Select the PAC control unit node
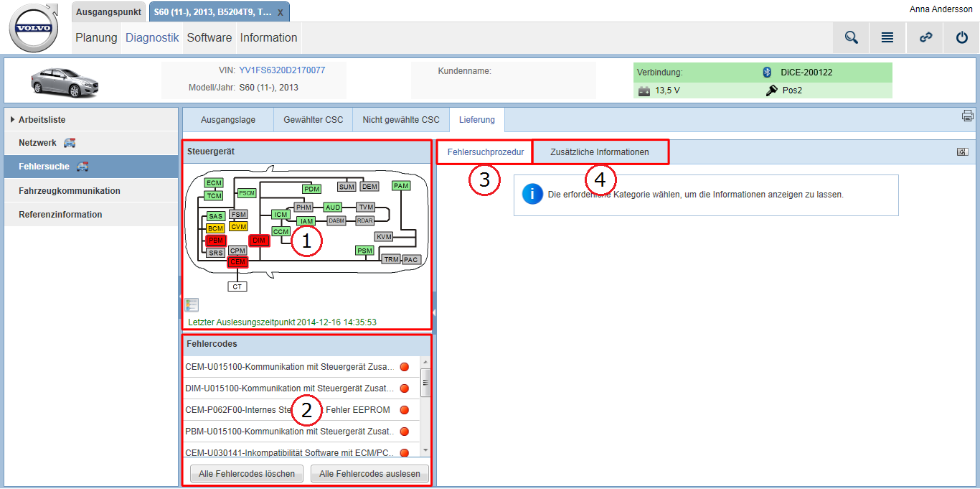This screenshot has height=489, width=980. coord(410,259)
